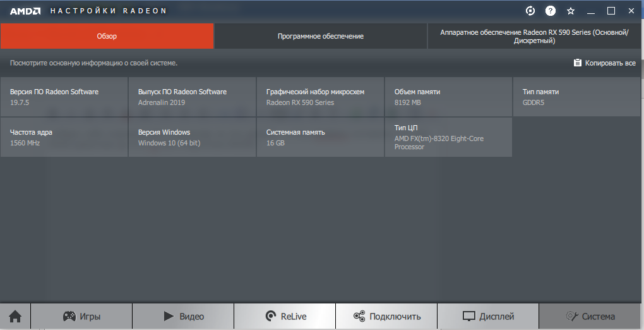Click the Adrenalin 2019 release value

click(x=162, y=102)
